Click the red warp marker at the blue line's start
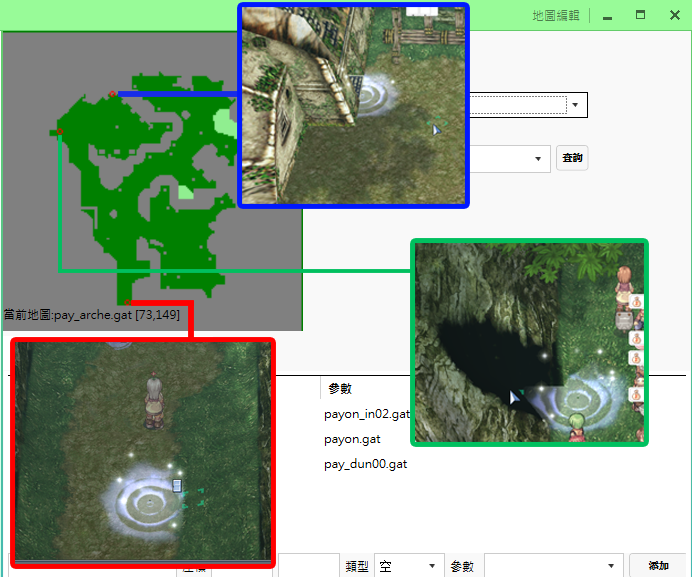Viewport: 692px width, 577px height. coord(112,94)
